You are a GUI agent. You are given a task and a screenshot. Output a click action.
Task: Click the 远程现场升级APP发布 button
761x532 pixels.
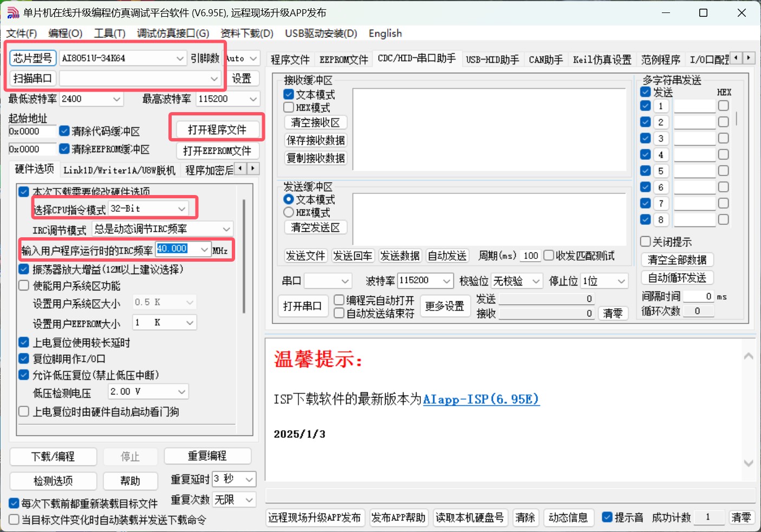[x=315, y=517]
